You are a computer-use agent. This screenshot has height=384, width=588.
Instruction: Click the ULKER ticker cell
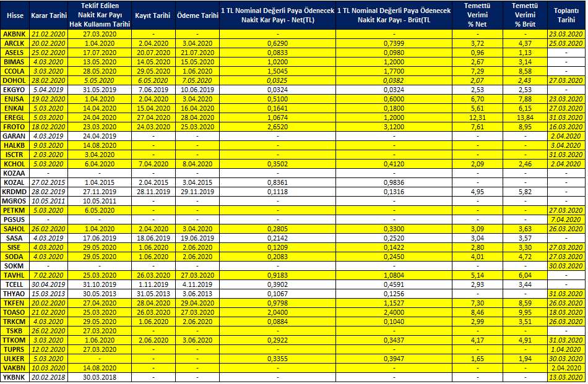point(15,359)
